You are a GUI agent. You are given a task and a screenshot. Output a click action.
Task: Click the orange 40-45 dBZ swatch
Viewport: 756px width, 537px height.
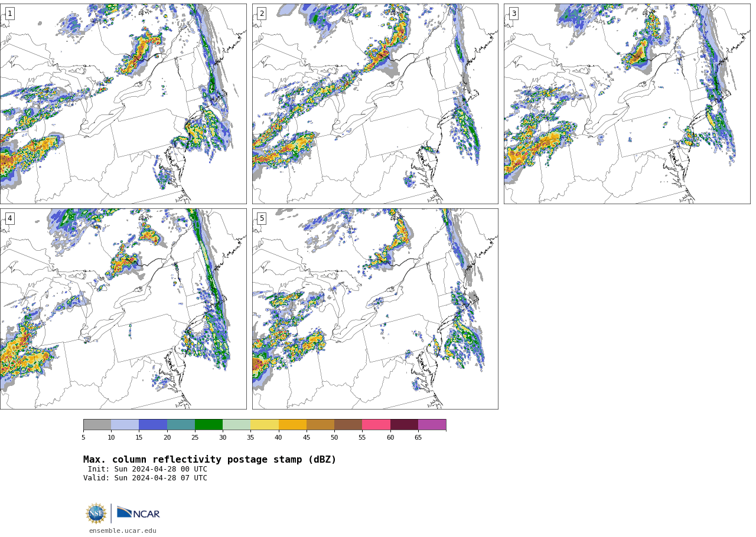tap(292, 425)
